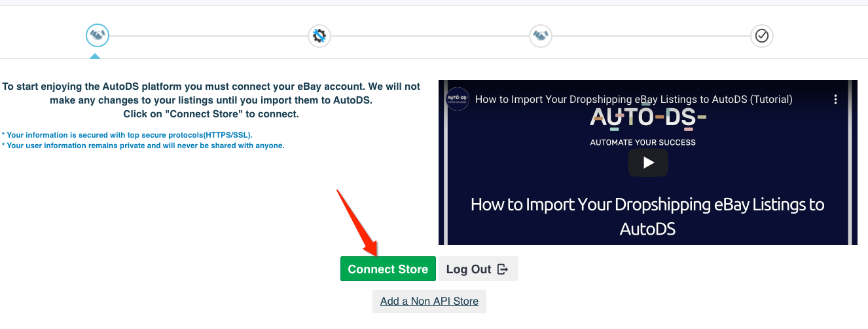This screenshot has height=329, width=868.
Task: Click the first handshake step icon
Action: 98,35
